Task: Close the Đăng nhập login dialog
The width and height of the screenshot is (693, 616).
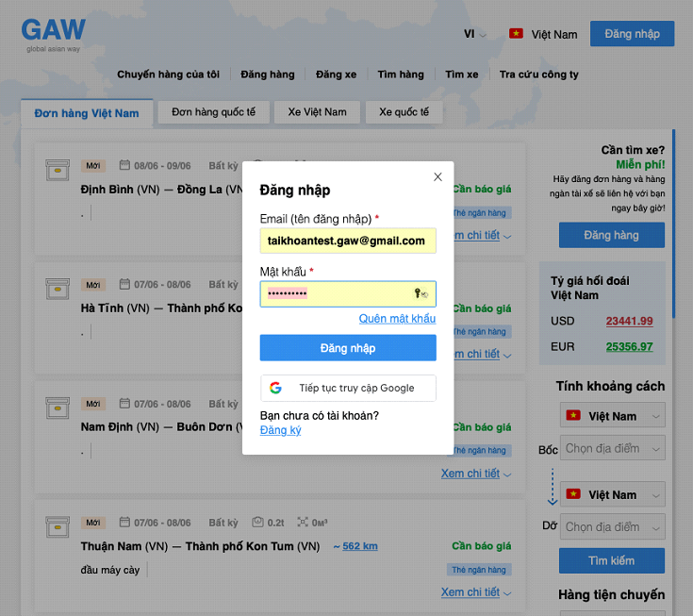Action: pyautogui.click(x=437, y=176)
